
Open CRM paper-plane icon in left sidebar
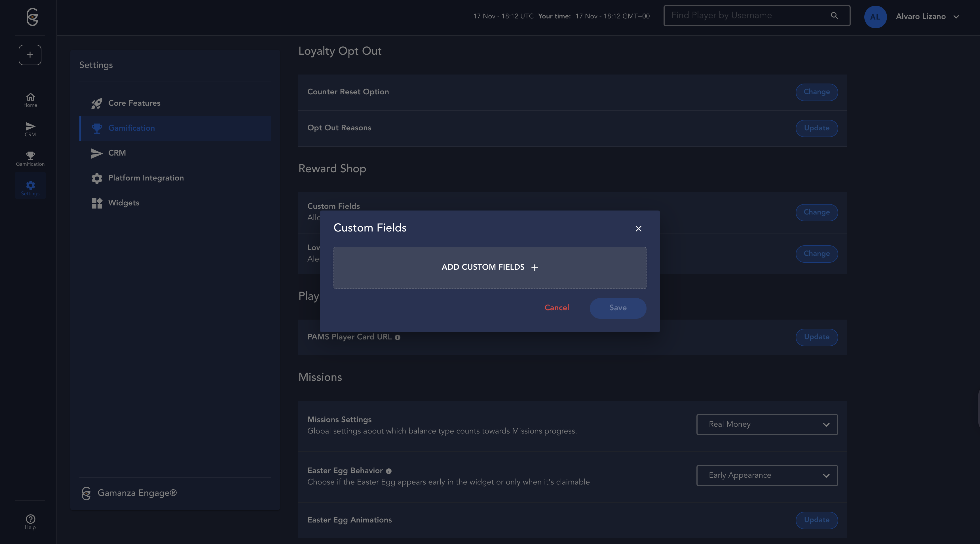(30, 129)
